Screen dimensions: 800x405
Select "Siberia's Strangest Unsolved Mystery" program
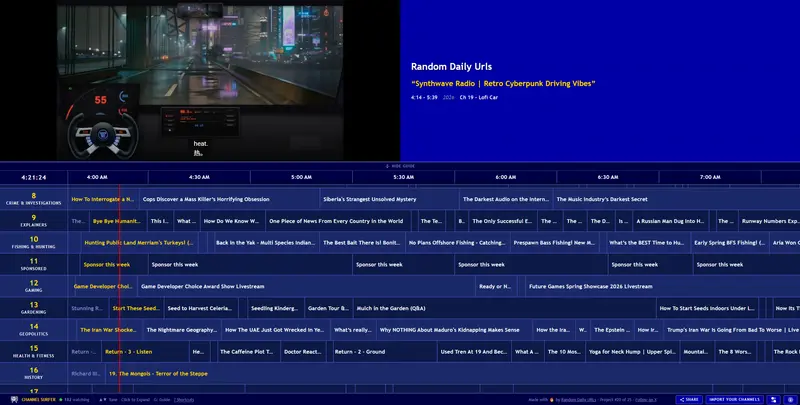(x=370, y=199)
